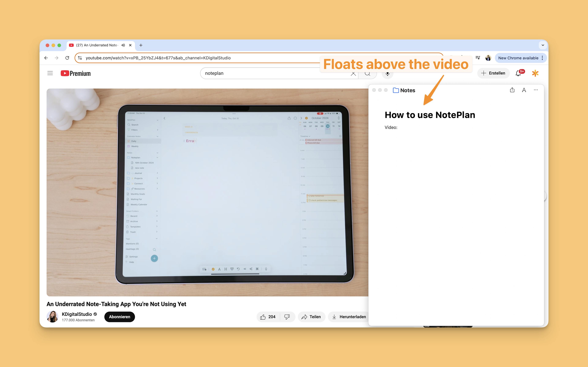Viewport: 588px width, 367px height.
Task: Click the search microphone icon
Action: [387, 73]
